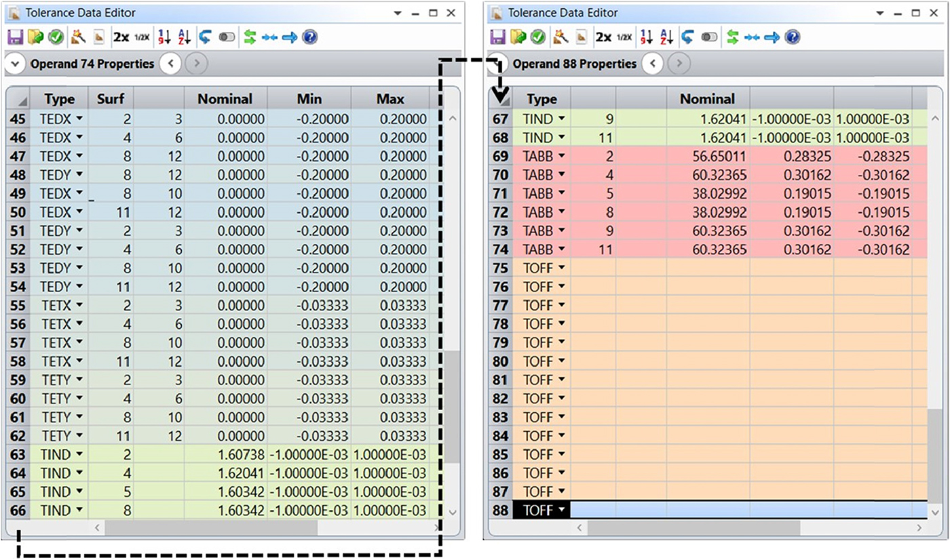This screenshot has height=560, width=950.
Task: Click the green swap arrows icon in left editor
Action: (250, 37)
